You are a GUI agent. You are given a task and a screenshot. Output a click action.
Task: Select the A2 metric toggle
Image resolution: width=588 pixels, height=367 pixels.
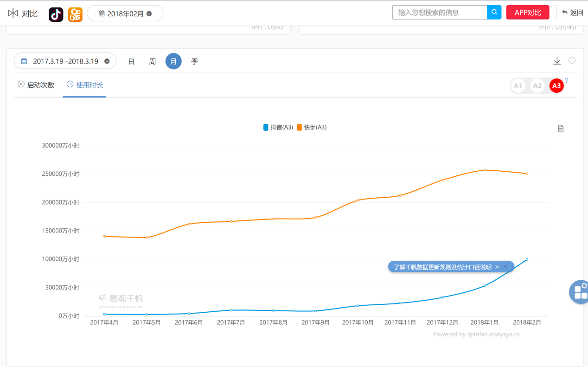coord(537,86)
